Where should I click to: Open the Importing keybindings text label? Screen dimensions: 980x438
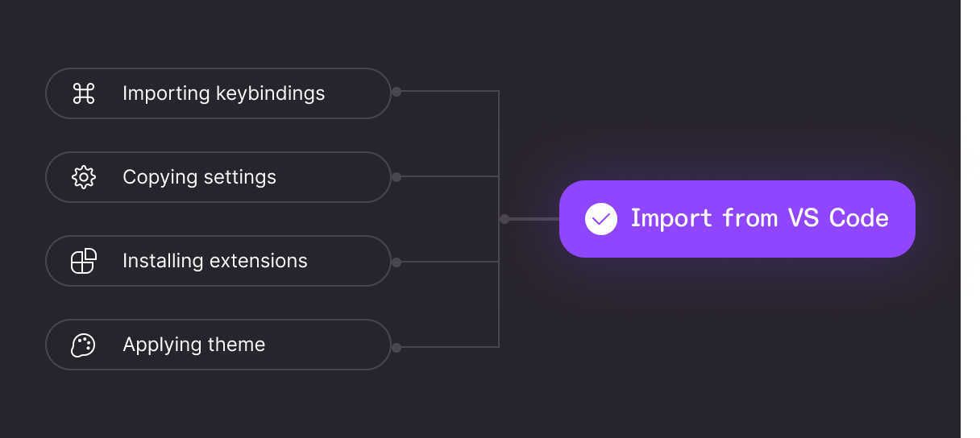coord(224,93)
